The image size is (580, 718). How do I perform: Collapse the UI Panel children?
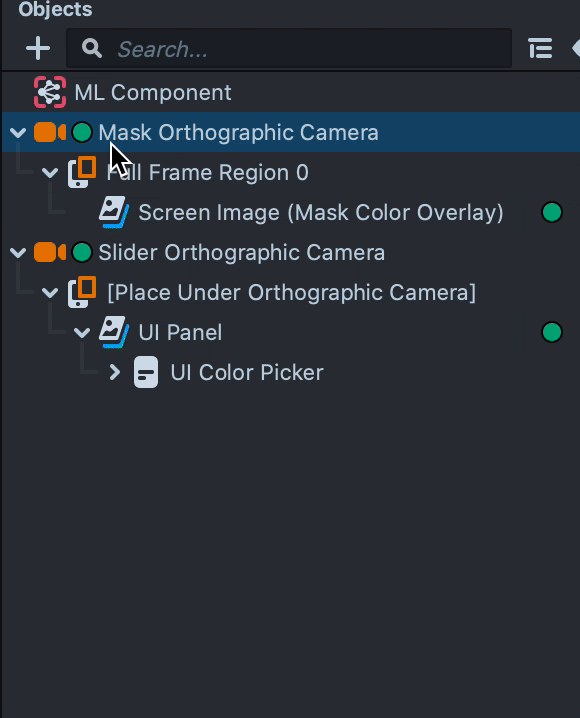point(82,332)
